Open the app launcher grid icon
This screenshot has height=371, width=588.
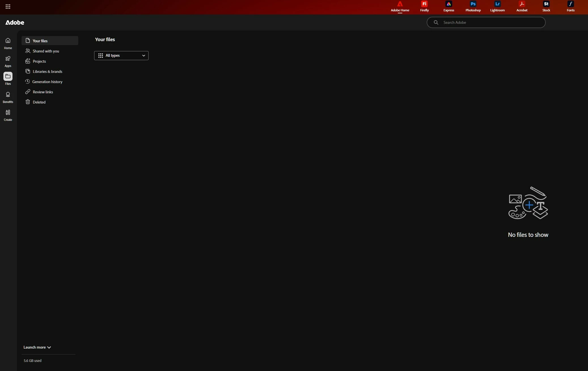point(8,7)
